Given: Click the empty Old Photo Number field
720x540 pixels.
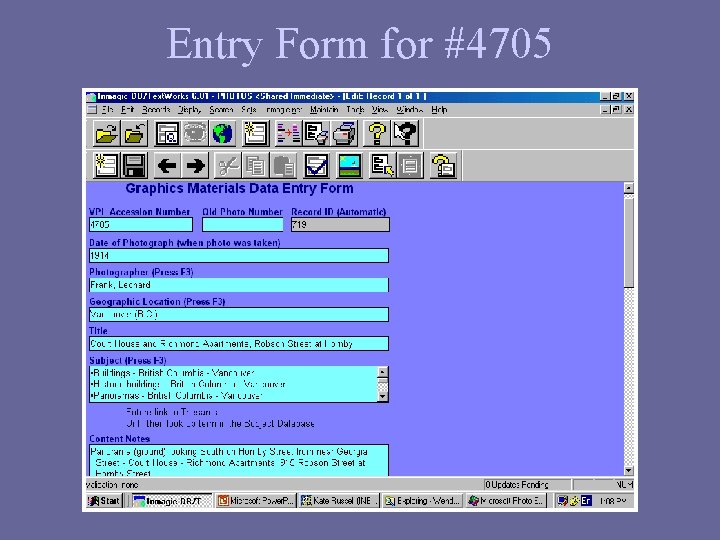Looking at the screenshot, I should 242,225.
